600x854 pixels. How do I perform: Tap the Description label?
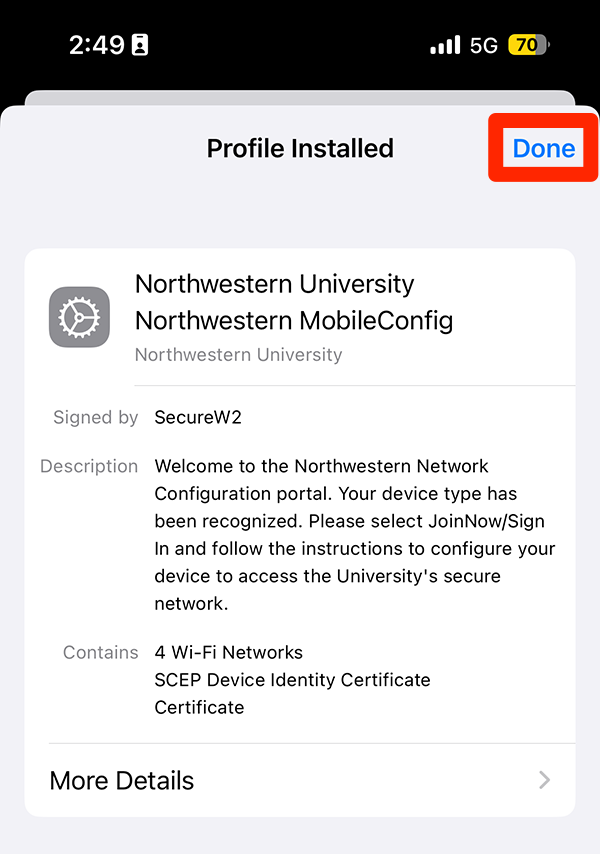click(x=89, y=466)
